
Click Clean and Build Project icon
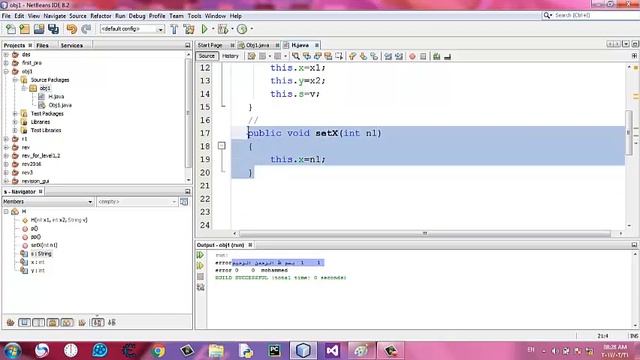[x=189, y=29]
